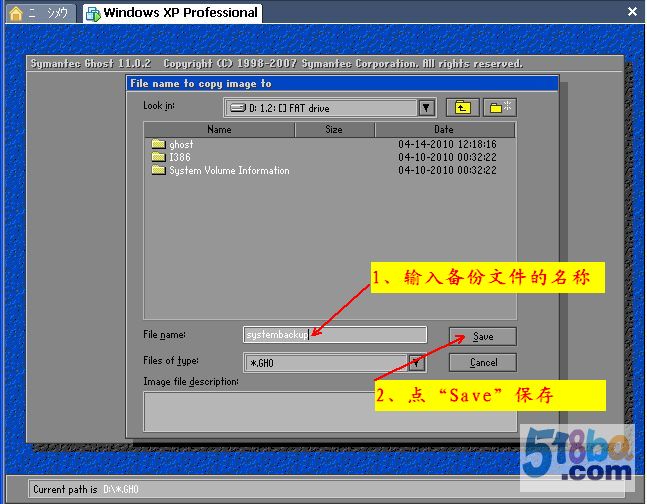Switch to the Windows XP Professional tab
This screenshot has width=647, height=504.
coord(172,13)
